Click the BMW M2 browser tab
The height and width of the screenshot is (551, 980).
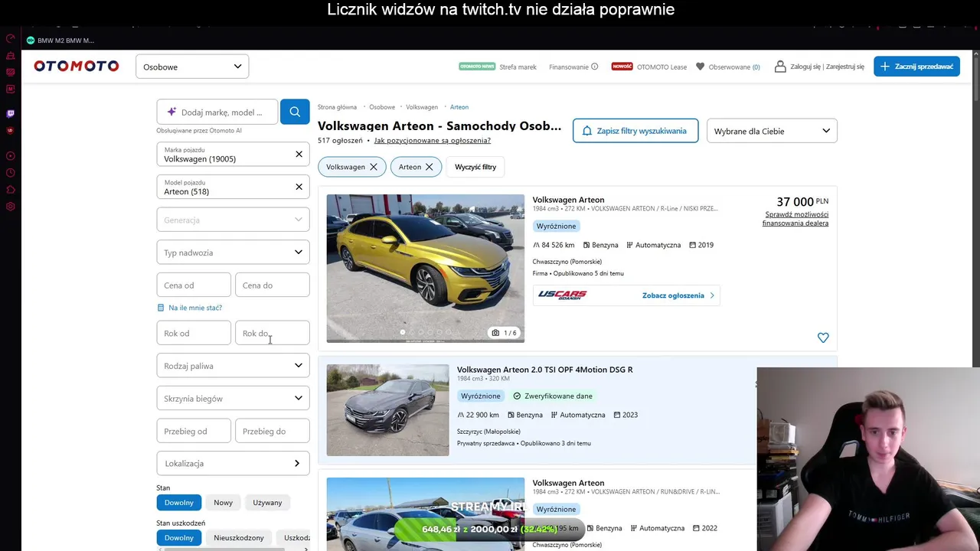pyautogui.click(x=61, y=41)
